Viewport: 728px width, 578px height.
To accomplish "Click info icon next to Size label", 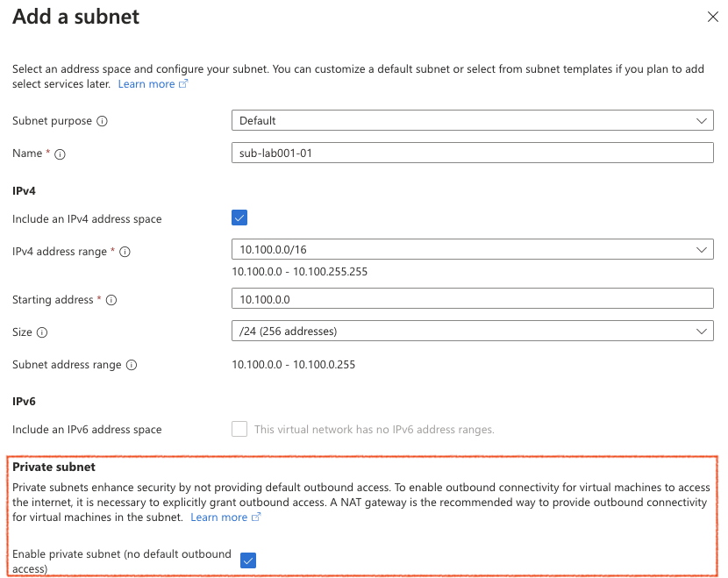I will point(42,333).
